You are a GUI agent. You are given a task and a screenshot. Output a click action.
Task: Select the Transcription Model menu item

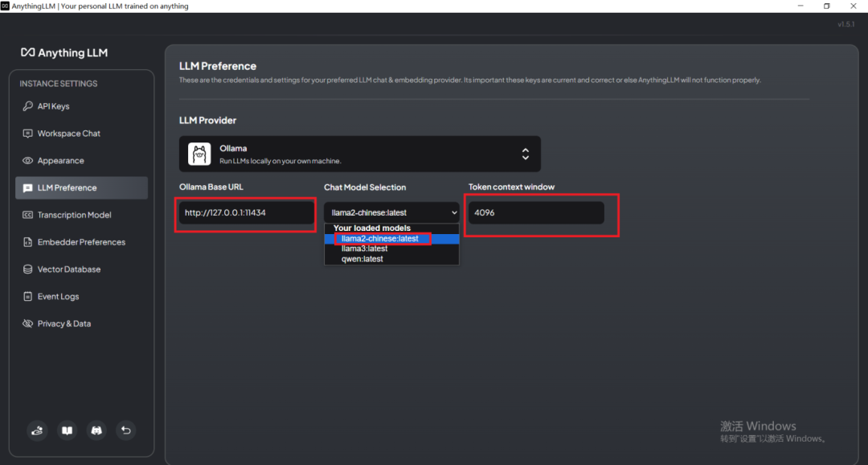[x=81, y=215]
